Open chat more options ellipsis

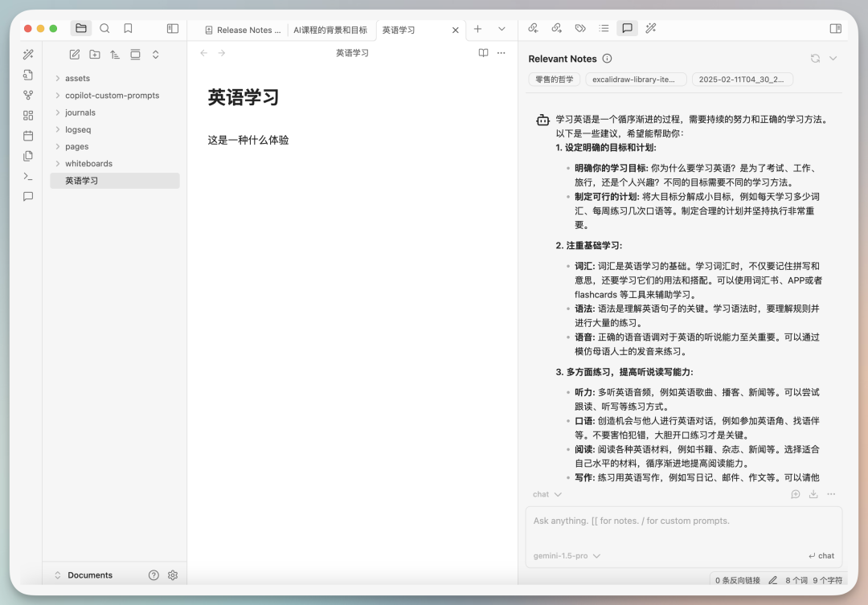click(x=831, y=494)
